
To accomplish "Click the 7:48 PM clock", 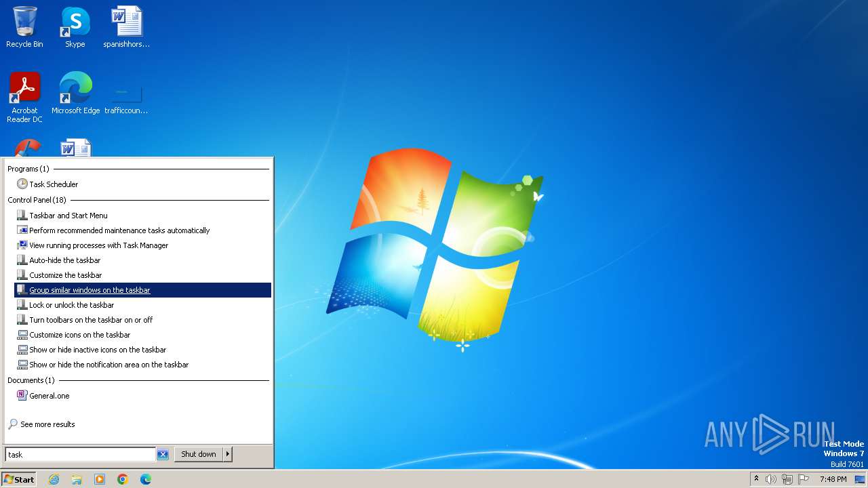I will coord(833,479).
